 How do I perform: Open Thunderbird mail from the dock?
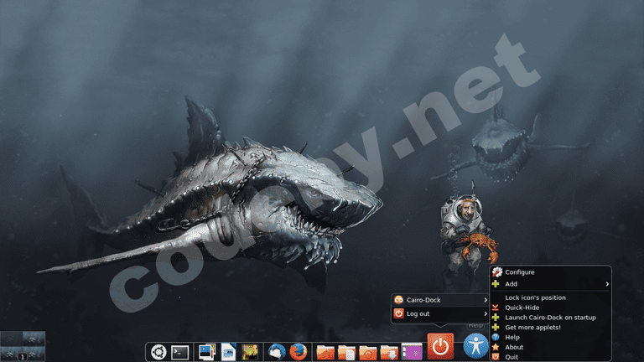point(277,352)
